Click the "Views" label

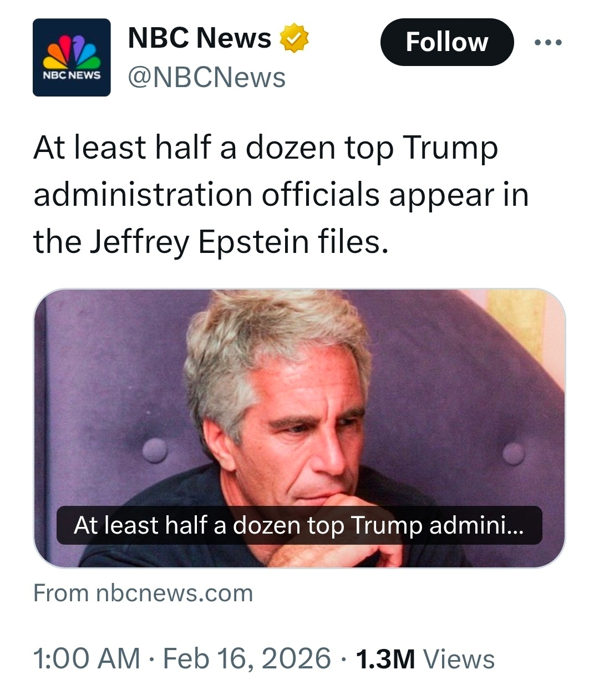459,659
